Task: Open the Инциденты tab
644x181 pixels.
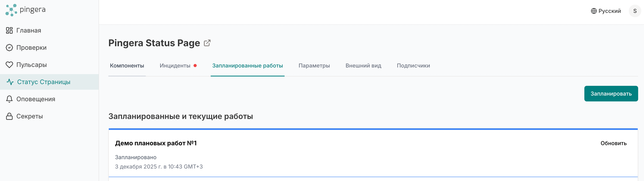Action: point(175,66)
